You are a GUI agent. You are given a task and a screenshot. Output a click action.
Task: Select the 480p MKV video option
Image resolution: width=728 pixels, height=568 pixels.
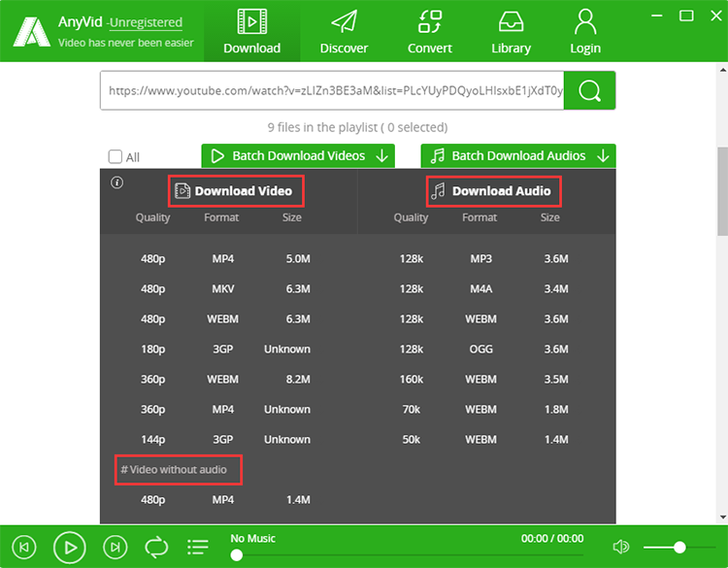click(225, 289)
